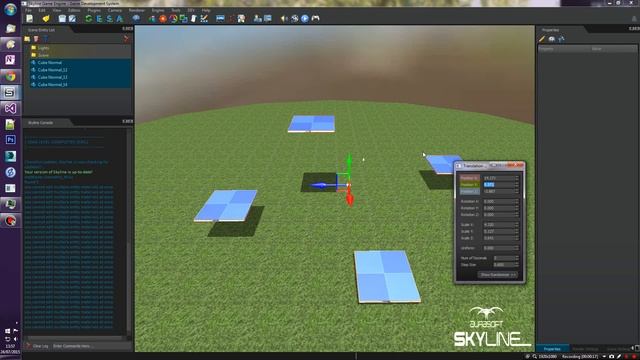Click the yellow broom clean icon
The image size is (640, 360).
(46, 18)
